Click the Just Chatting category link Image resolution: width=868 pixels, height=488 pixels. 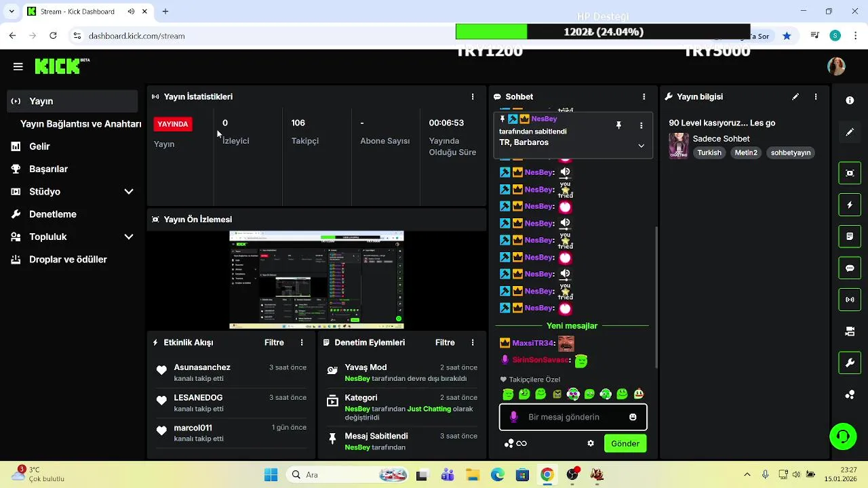429,409
